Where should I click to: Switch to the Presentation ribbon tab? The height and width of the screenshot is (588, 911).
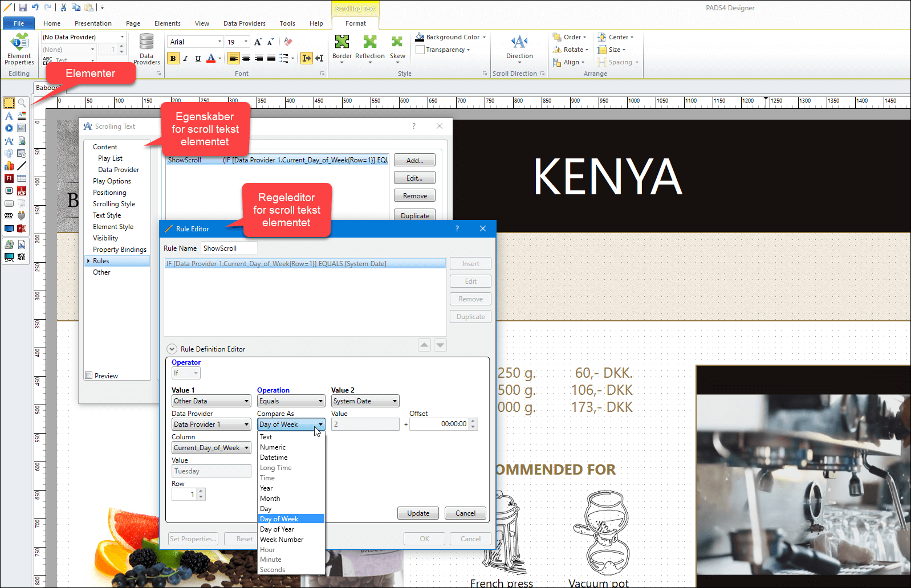point(93,23)
